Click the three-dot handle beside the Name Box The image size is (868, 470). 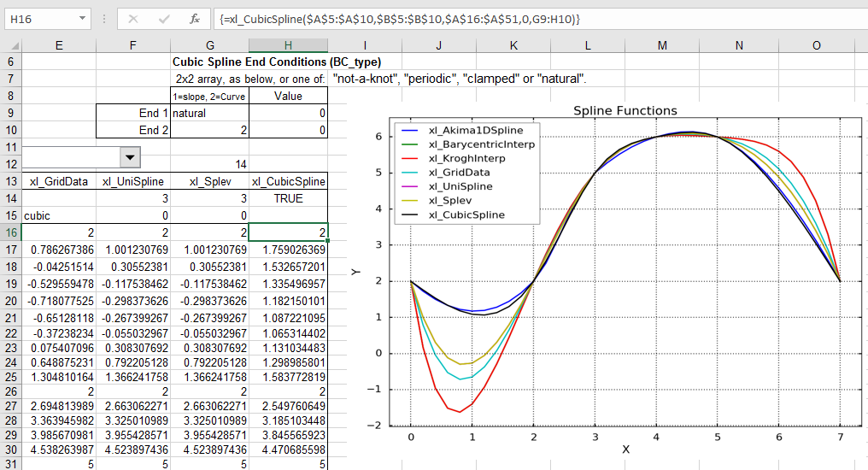click(103, 18)
